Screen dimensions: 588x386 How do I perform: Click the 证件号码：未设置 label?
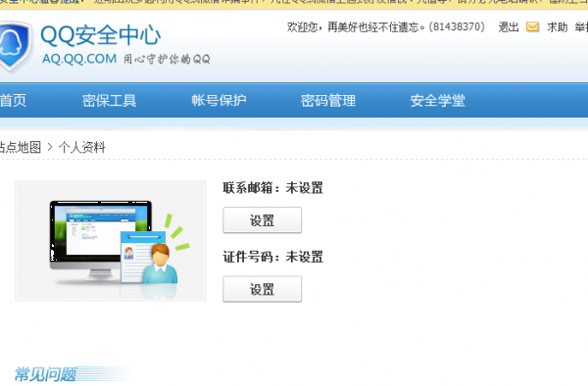pos(273,257)
